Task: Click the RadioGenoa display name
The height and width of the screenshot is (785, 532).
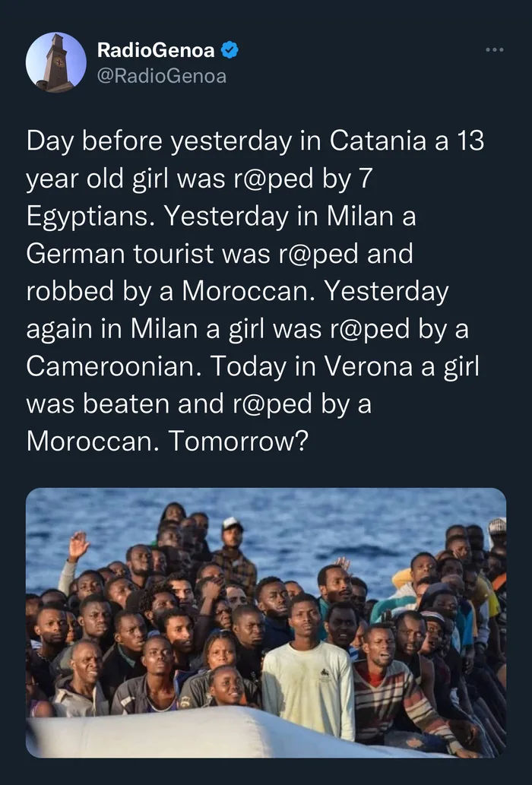Action: tap(156, 50)
